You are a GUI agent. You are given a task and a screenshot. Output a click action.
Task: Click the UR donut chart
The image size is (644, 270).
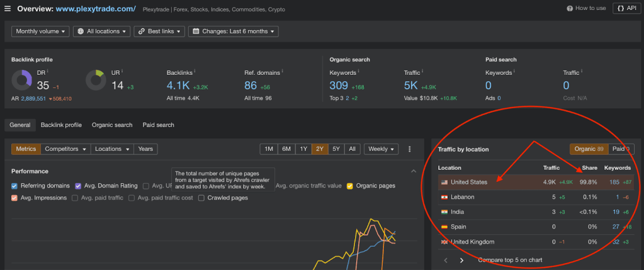coord(96,80)
